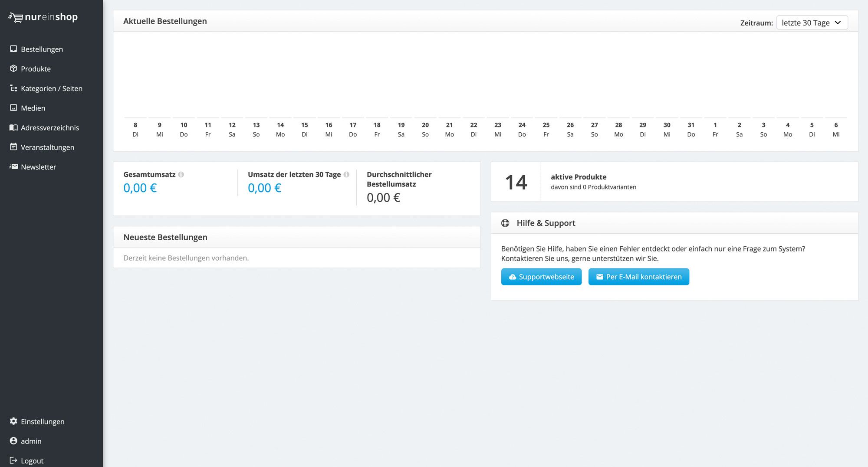The width and height of the screenshot is (868, 467).
Task: Select Logout in the sidebar
Action: 32,460
